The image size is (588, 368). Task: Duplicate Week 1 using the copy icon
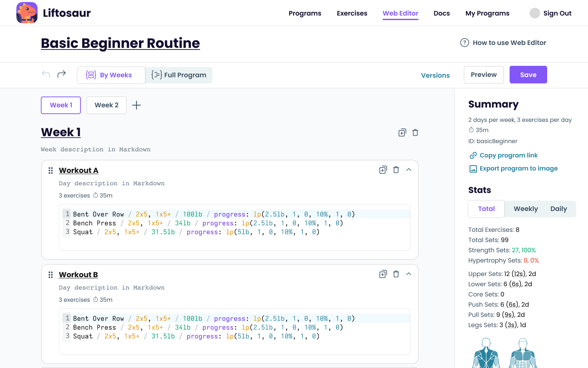[x=402, y=132]
